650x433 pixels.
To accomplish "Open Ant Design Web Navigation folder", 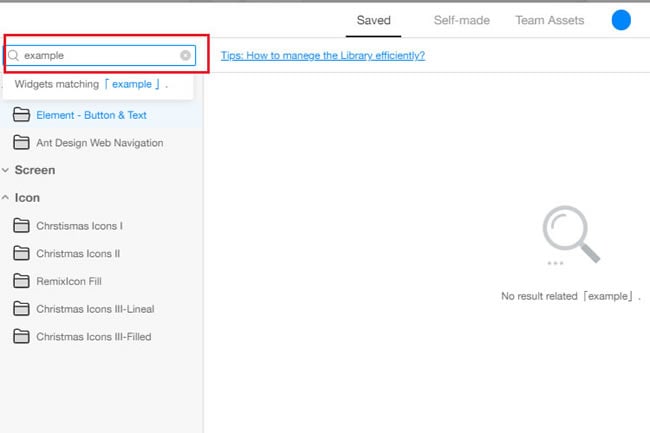I will pyautogui.click(x=99, y=143).
